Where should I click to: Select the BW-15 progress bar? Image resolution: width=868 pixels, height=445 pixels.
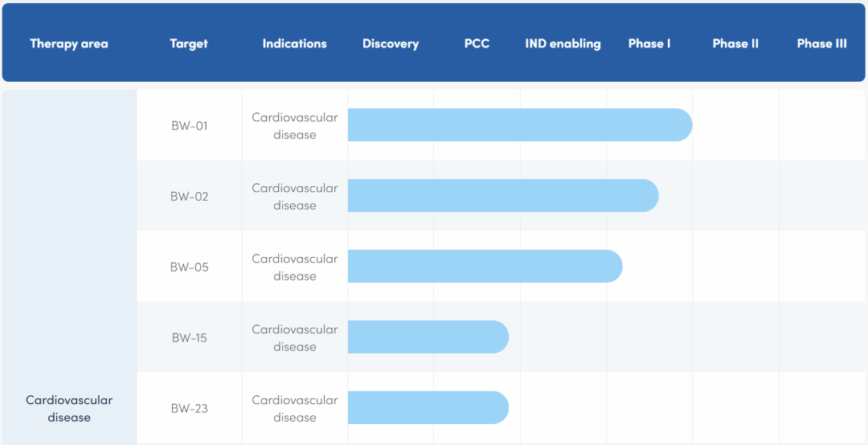[428, 337]
